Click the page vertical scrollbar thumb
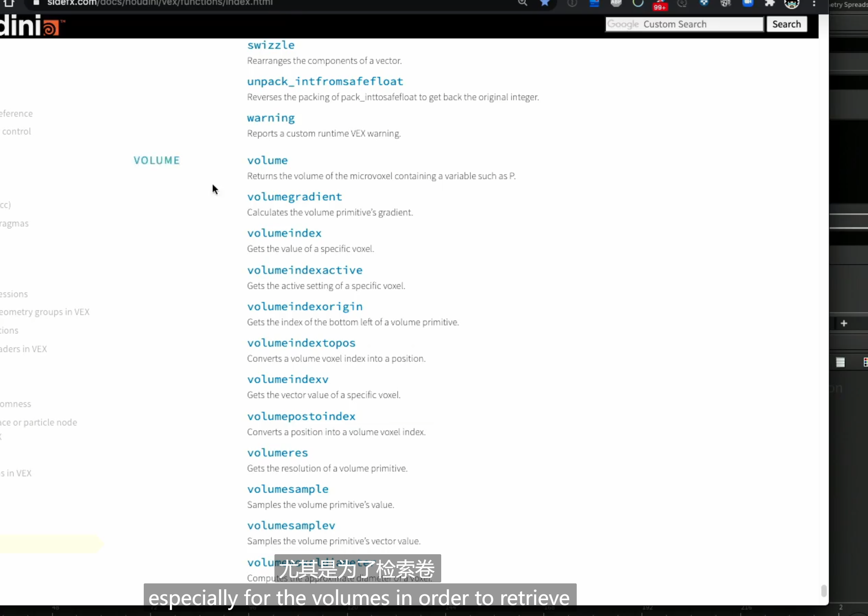The image size is (868, 616). pos(824,591)
